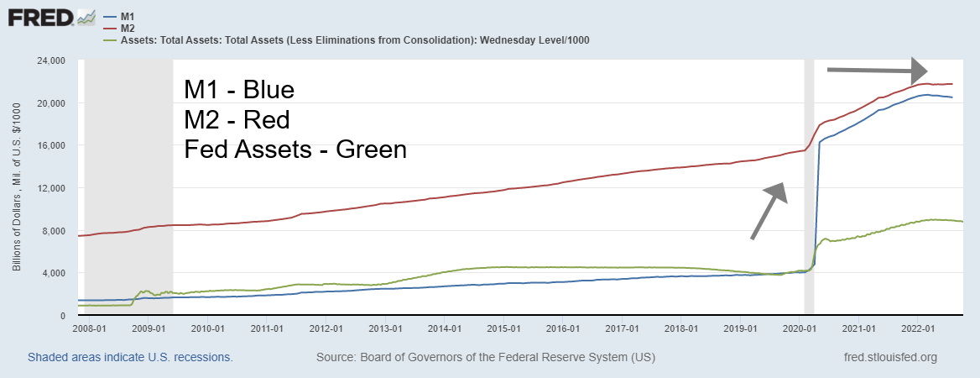
Task: Click the 'M2 - Red' annotation text
Action: [x=237, y=120]
